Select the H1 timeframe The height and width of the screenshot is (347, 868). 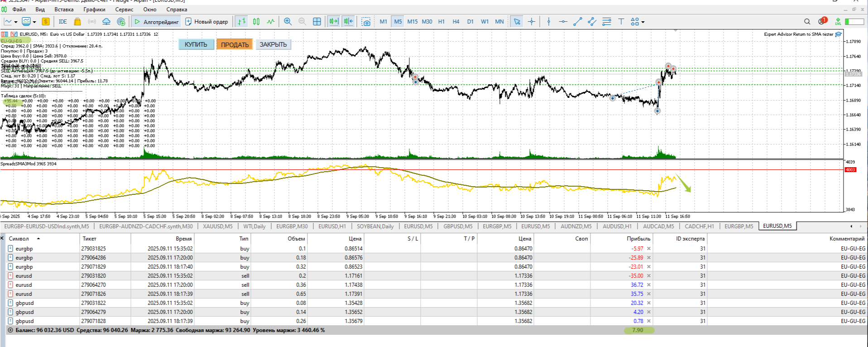pyautogui.click(x=441, y=21)
